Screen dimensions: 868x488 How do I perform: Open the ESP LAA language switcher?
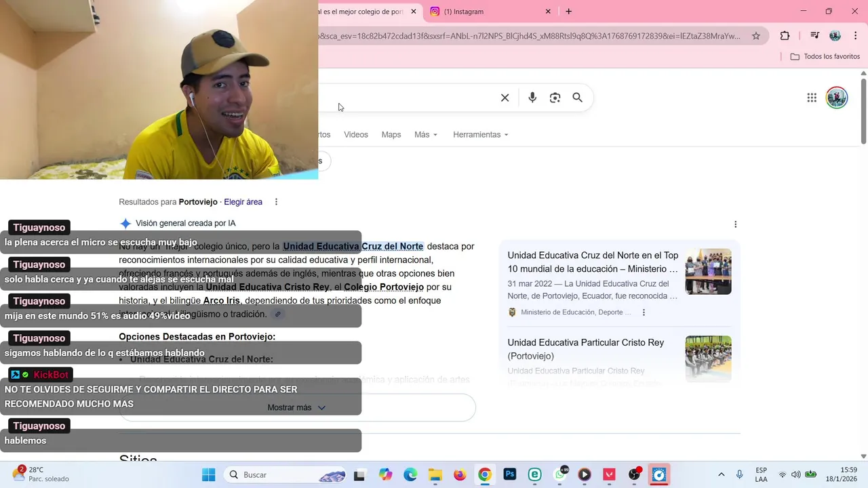pos(762,475)
